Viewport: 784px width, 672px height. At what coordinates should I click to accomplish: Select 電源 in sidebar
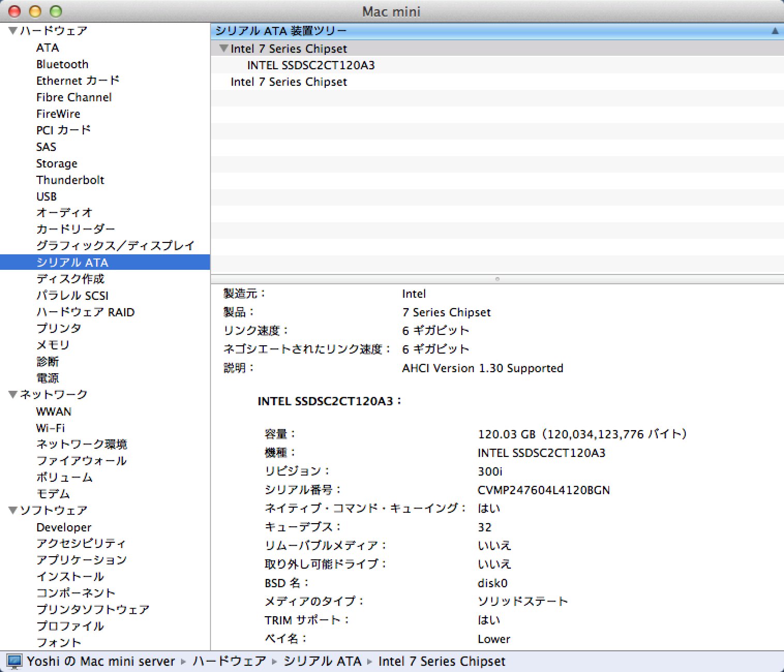pyautogui.click(x=48, y=378)
